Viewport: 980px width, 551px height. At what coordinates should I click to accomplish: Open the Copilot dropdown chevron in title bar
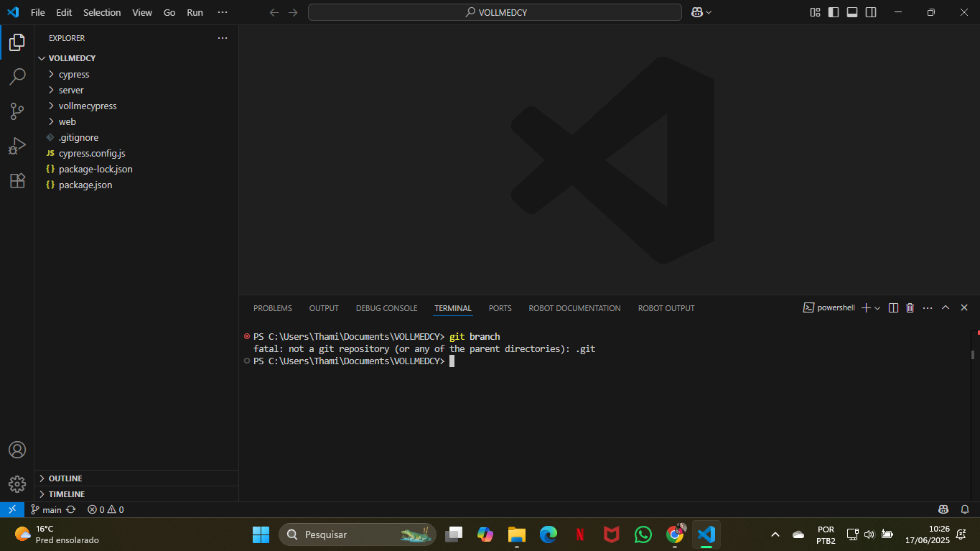point(709,12)
